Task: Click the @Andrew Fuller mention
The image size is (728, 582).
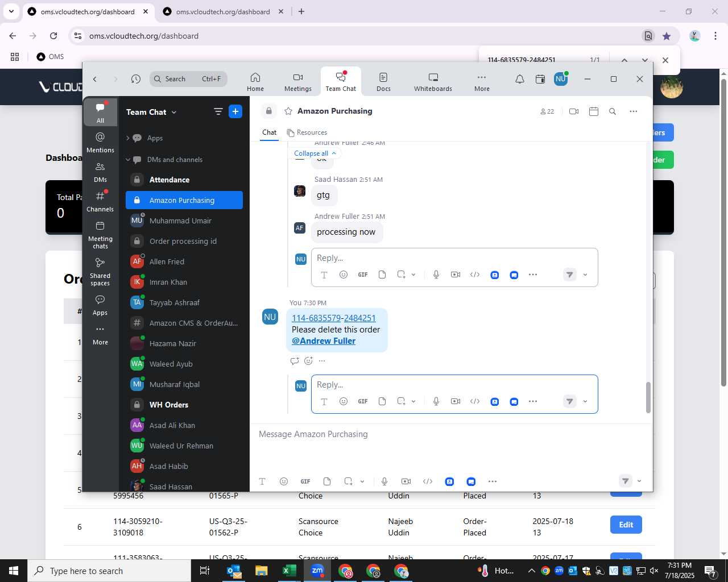Action: coord(324,341)
